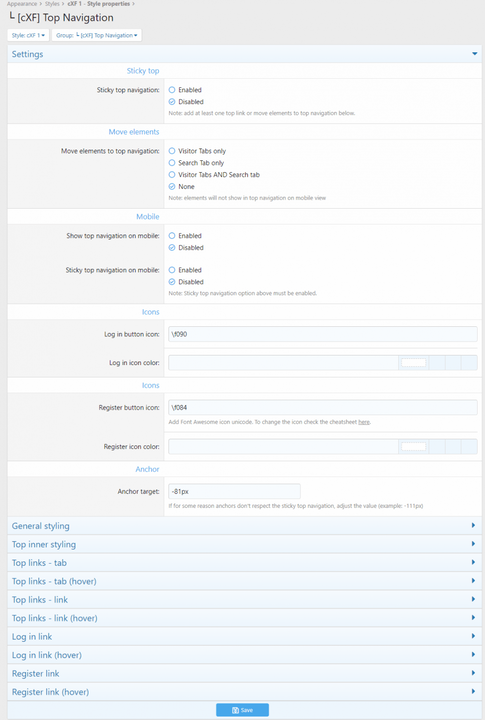Choose Visitor Tabs AND Search tab
This screenshot has width=485, height=720.
coord(172,174)
